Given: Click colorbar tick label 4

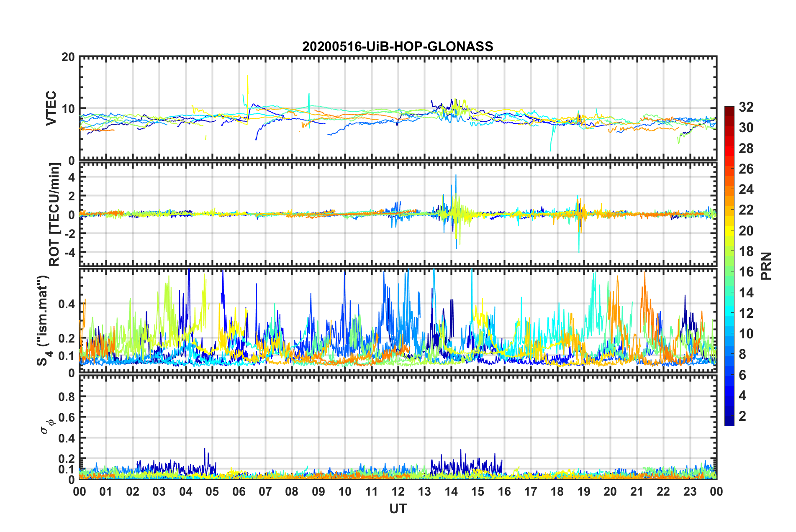Looking at the screenshot, I should click(742, 396).
